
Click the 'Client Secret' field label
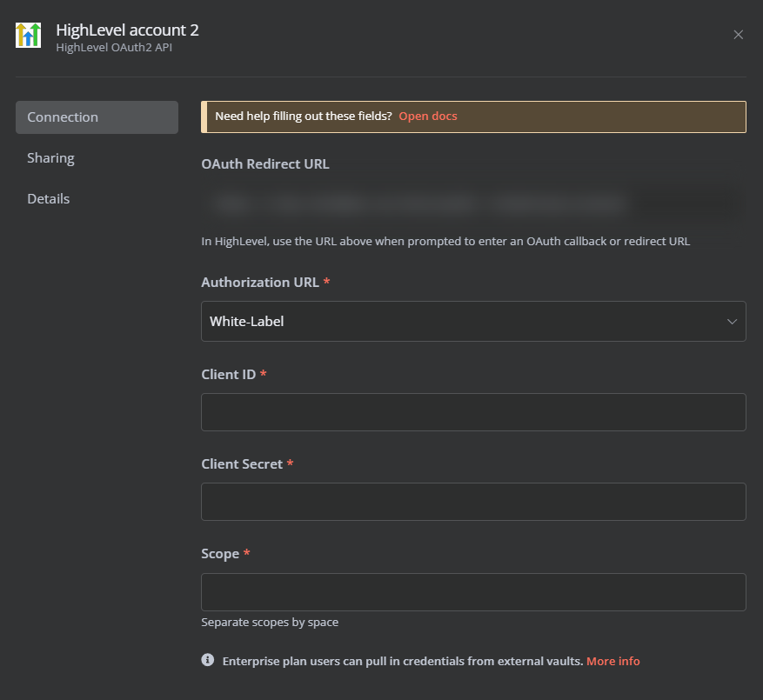point(242,464)
